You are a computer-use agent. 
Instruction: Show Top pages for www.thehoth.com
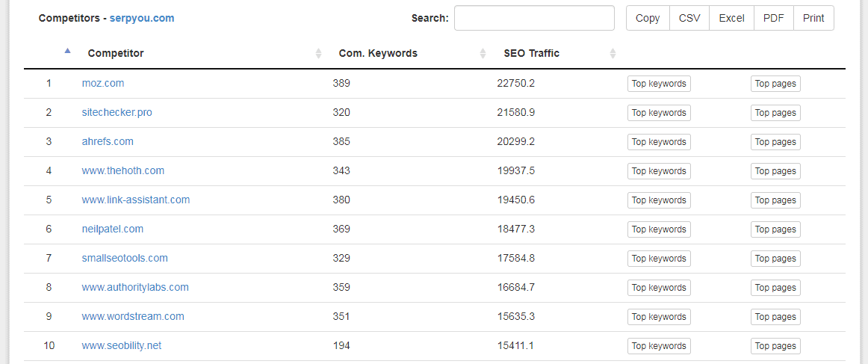(x=775, y=171)
